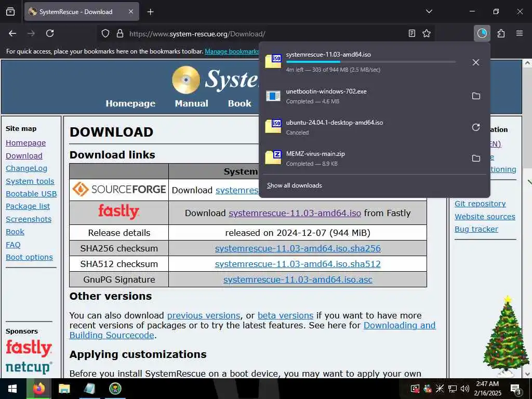Open the SHA512 checksum file link
The width and height of the screenshot is (532, 399).
pos(298,264)
